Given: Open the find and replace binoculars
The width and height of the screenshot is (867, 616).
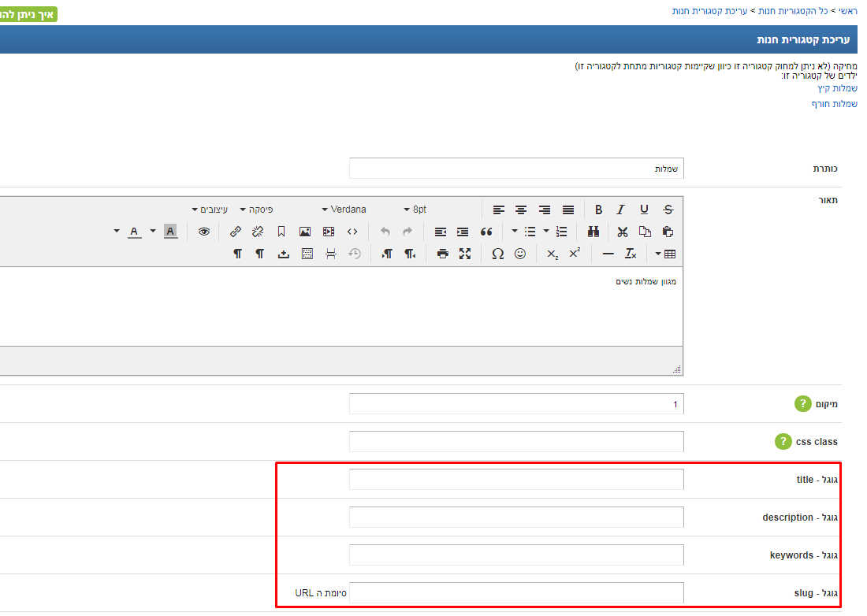Looking at the screenshot, I should coord(594,232).
